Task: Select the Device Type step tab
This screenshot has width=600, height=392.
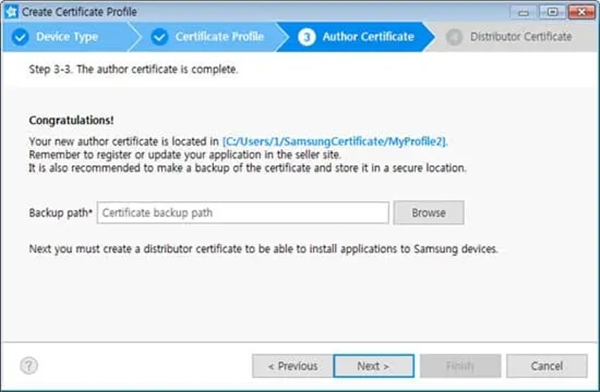Action: tap(67, 37)
